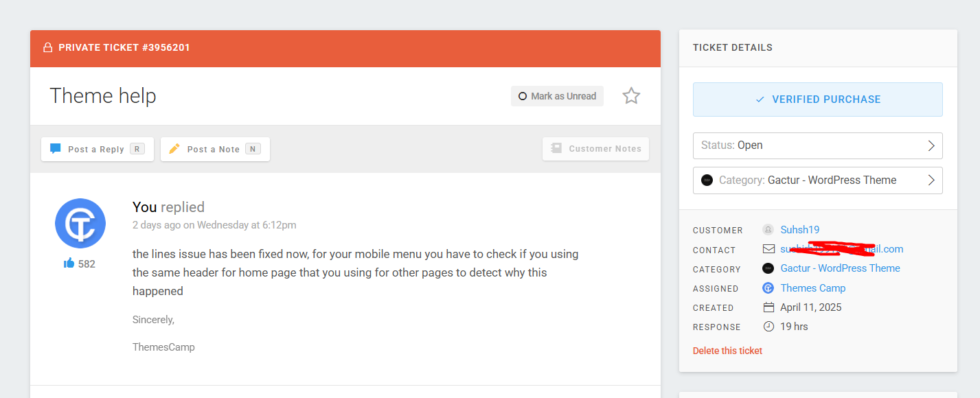Click the chevron arrow on the Status field
Screen dimensions: 980x398
pyautogui.click(x=931, y=145)
